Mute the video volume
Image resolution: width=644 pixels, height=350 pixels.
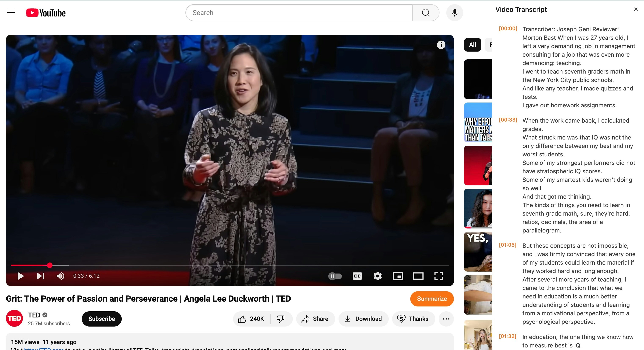click(x=60, y=276)
